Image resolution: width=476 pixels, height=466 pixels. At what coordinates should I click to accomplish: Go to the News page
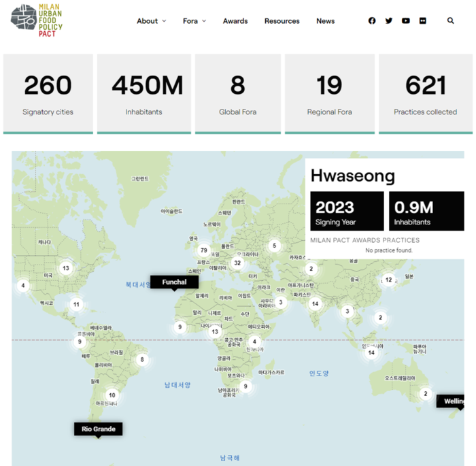pyautogui.click(x=325, y=21)
